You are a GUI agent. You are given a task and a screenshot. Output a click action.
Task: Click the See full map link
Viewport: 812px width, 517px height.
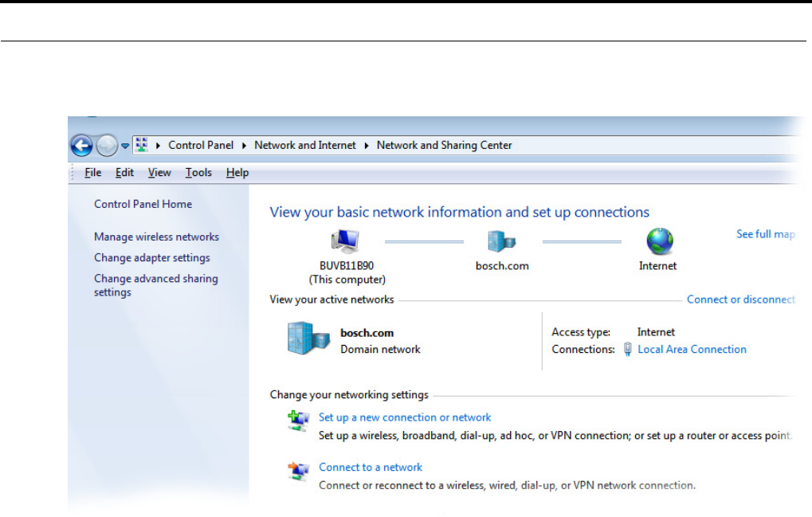pos(765,234)
